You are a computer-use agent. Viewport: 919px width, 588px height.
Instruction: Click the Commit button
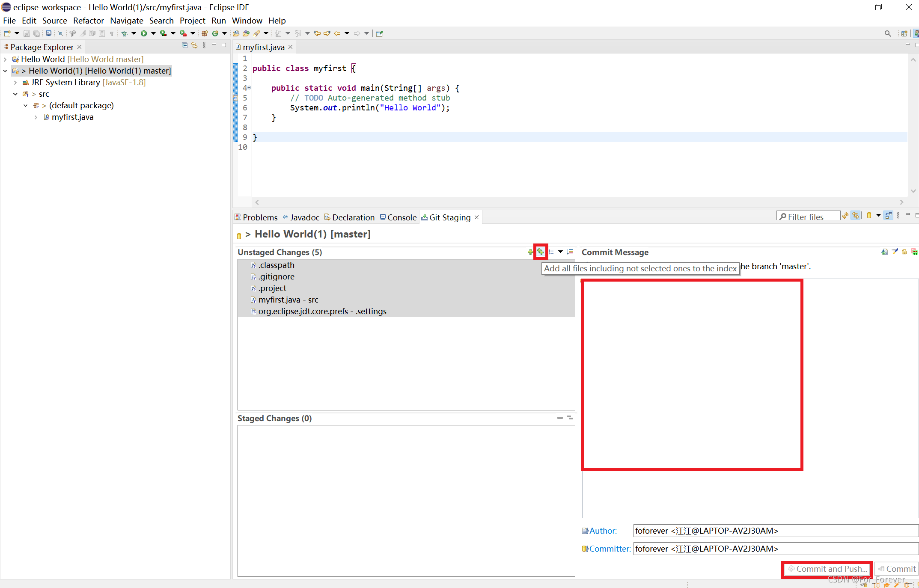897,569
